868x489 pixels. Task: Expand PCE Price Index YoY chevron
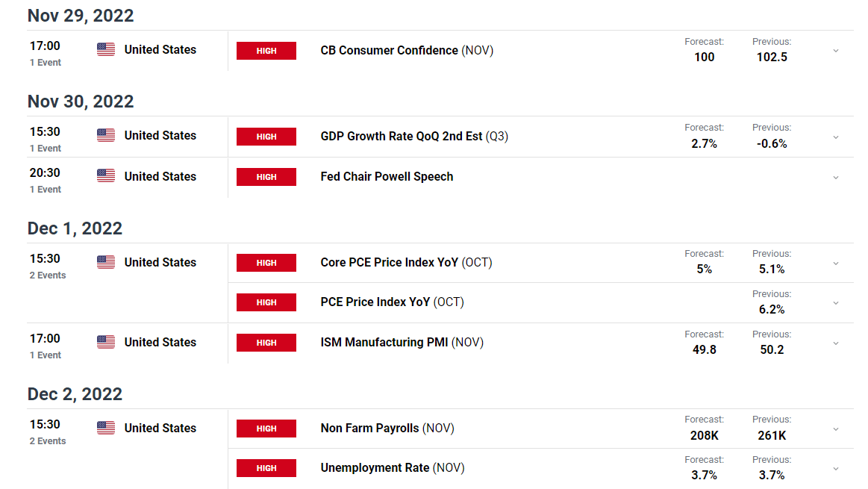click(x=836, y=303)
